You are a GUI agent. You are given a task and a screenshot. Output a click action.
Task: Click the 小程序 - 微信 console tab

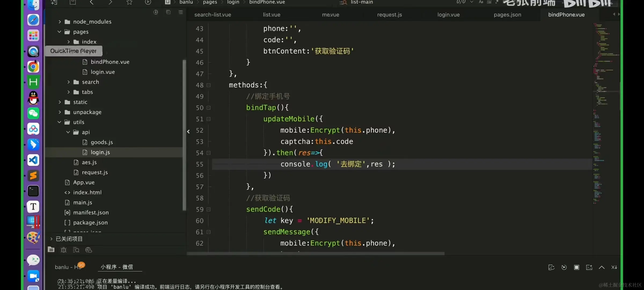pos(117,267)
